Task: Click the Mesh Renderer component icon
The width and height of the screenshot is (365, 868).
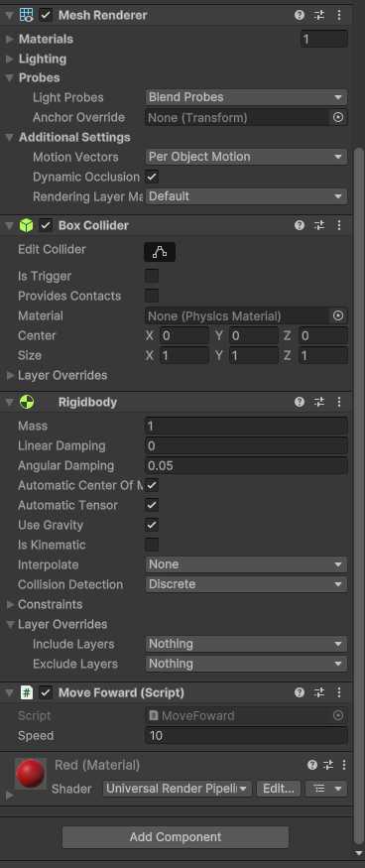Action: point(26,15)
